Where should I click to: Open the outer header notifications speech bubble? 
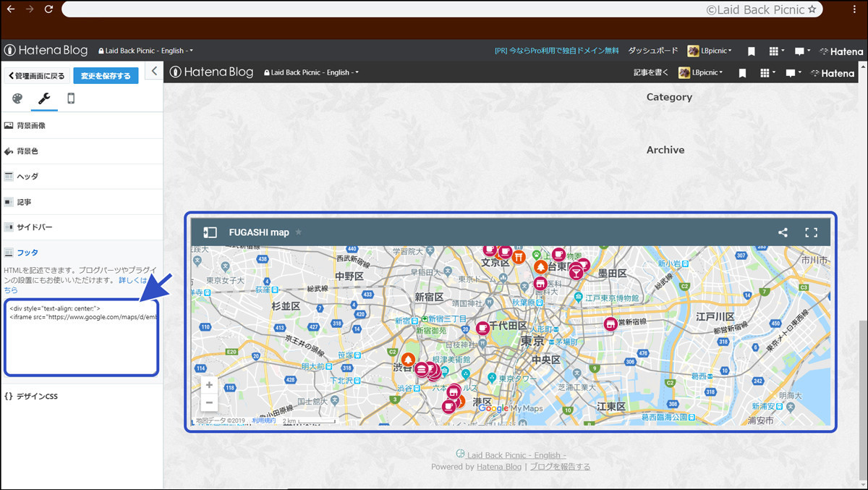801,51
